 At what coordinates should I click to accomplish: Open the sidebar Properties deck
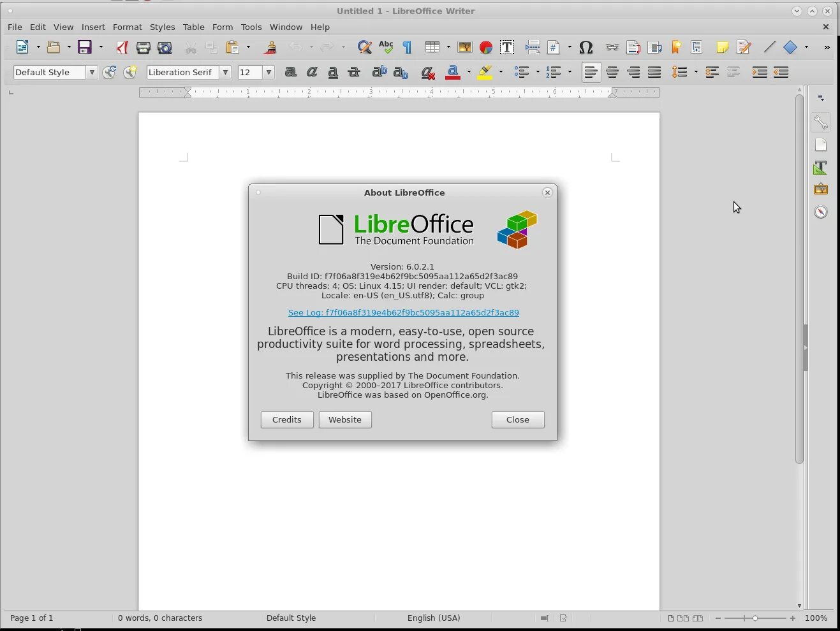821,122
